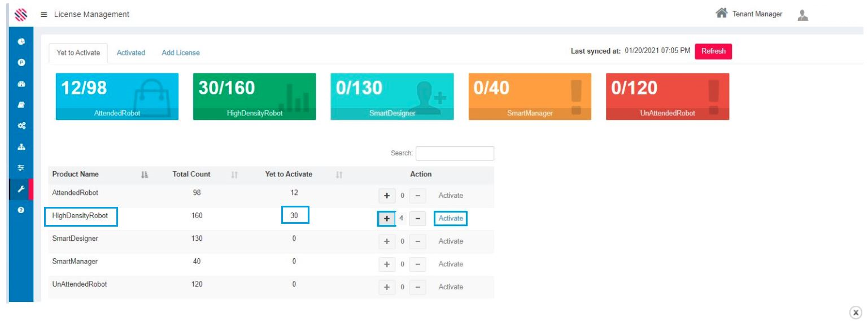Open the dashboard gauge sidebar icon
This screenshot has height=325, width=868.
pos(21,84)
